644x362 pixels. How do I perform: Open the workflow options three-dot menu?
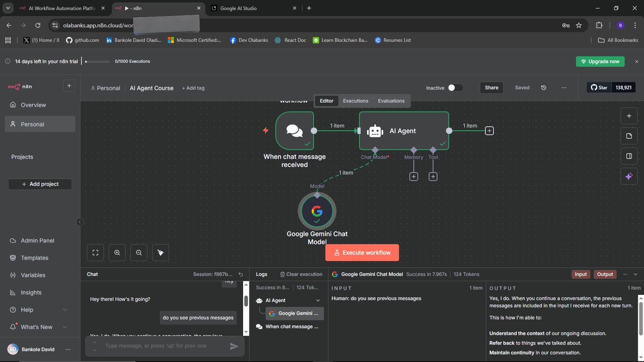pos(563,87)
